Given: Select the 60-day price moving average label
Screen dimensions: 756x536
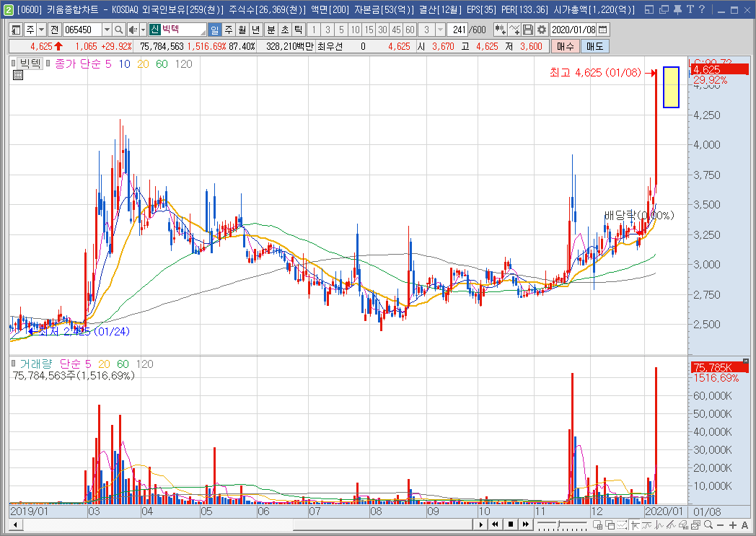Looking at the screenshot, I should tap(162, 64).
